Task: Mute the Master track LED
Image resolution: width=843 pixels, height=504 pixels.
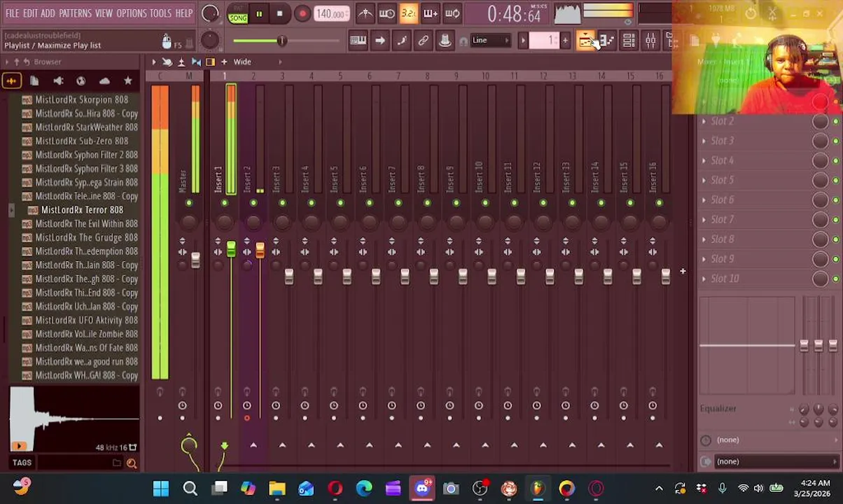Action: [189, 203]
